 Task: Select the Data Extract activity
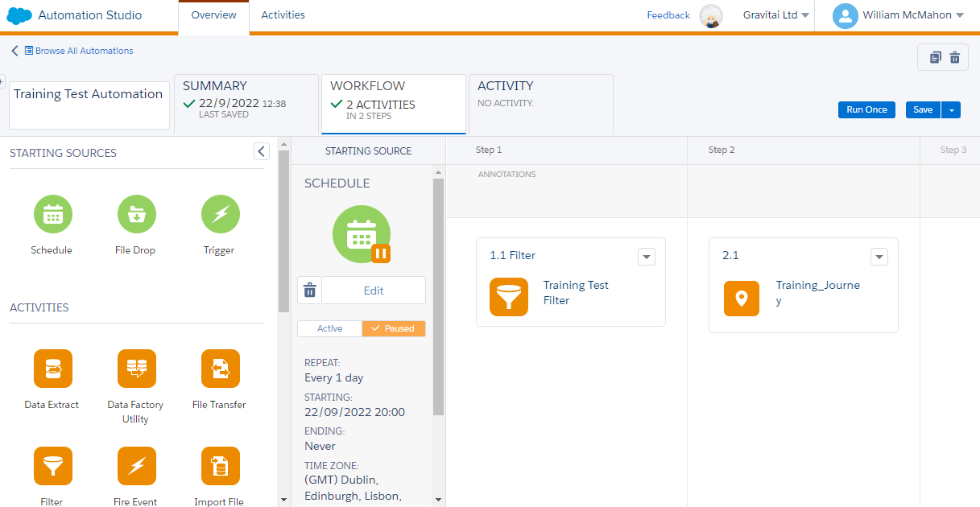point(52,369)
